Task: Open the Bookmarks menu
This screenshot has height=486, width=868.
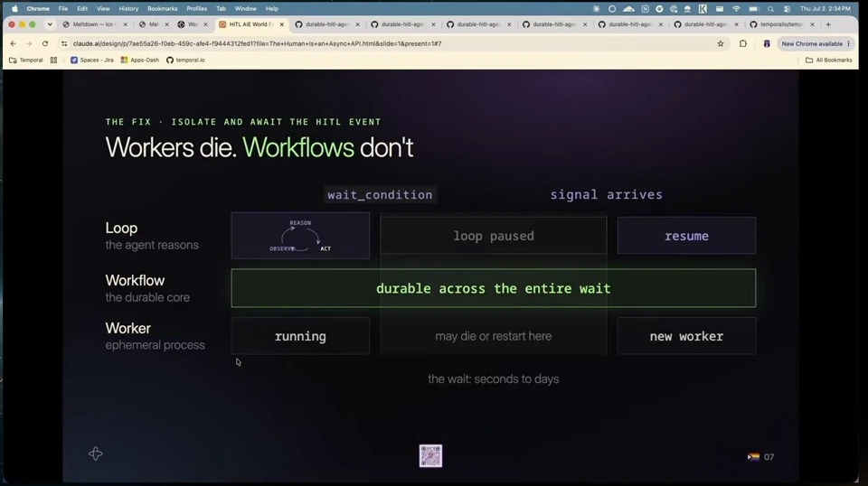Action: (162, 9)
